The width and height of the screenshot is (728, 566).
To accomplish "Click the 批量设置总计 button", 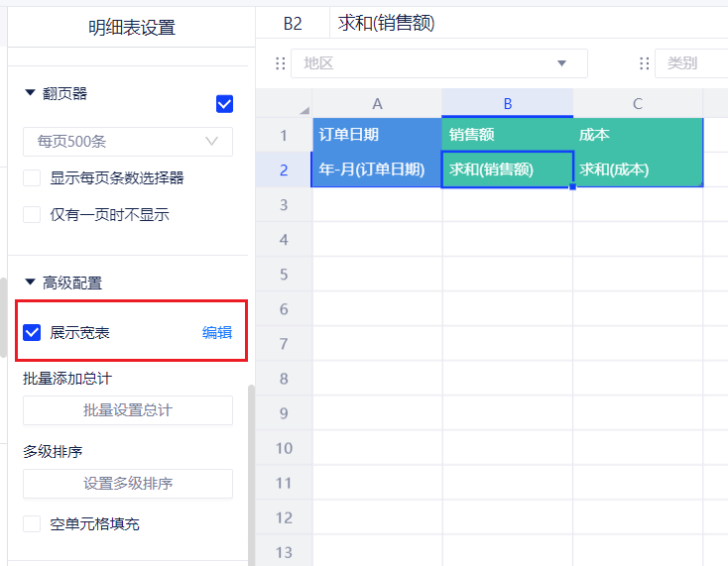I will point(128,410).
